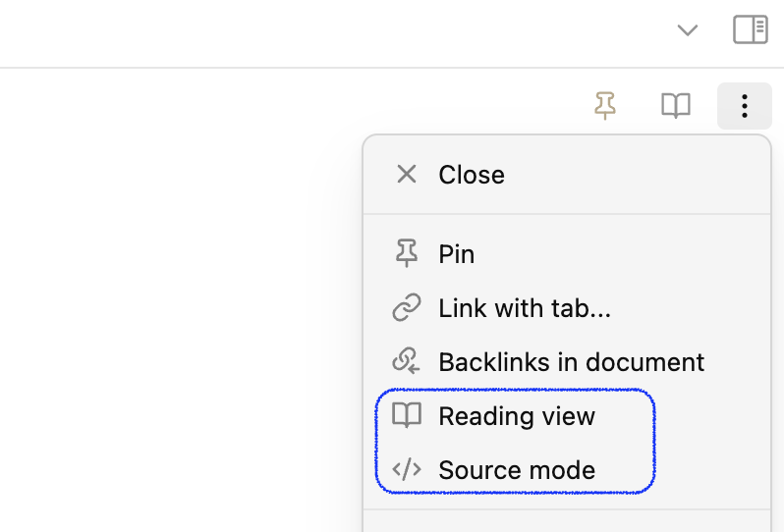Select the Close menu entry text
This screenshot has height=532, width=784.
tap(472, 175)
